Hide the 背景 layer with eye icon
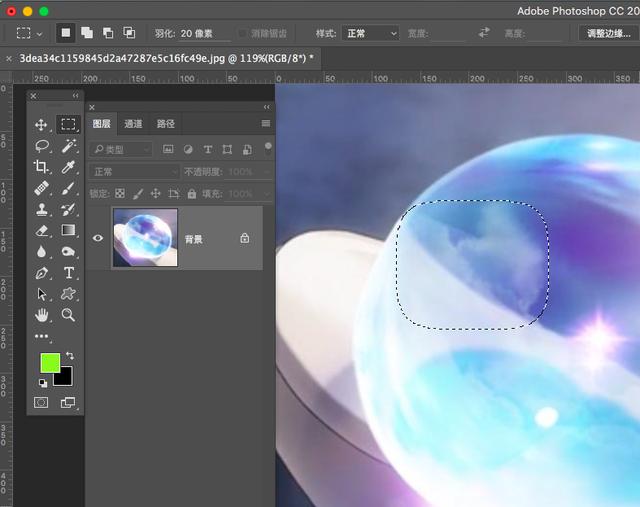Screen dimensions: 640x507 point(98,238)
